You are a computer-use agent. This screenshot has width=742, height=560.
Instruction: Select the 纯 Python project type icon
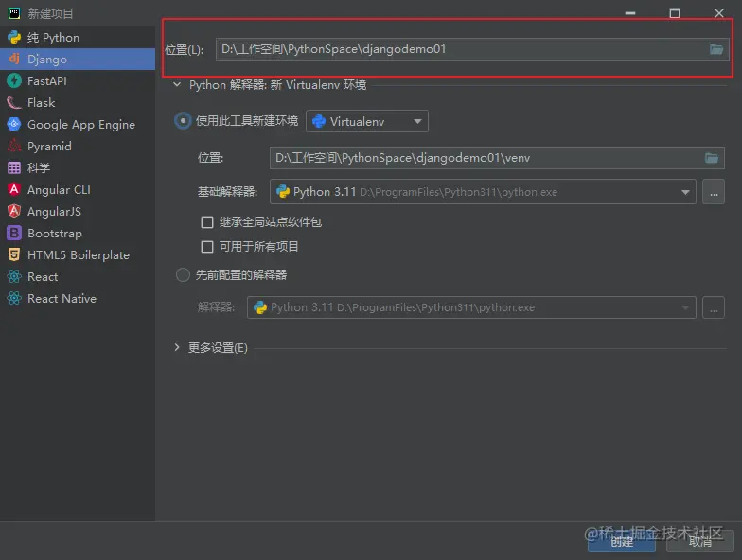click(x=14, y=38)
